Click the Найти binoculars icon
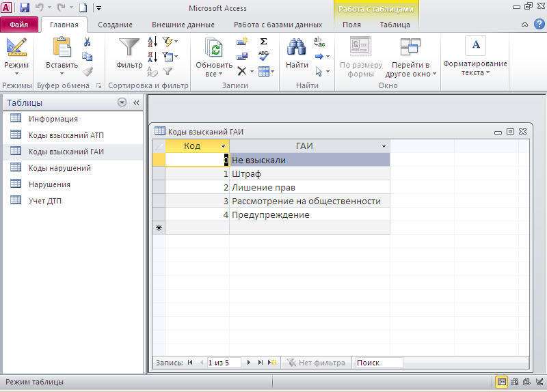547x392 pixels. pos(297,47)
